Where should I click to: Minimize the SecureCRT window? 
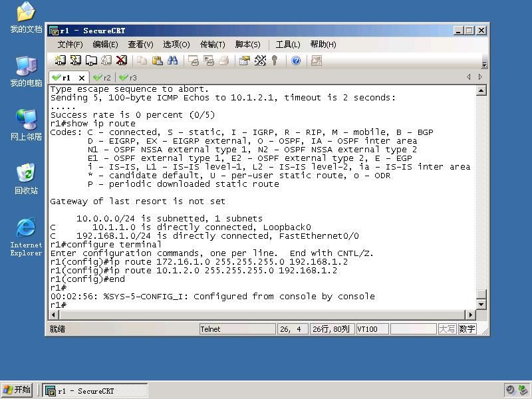tap(458, 31)
